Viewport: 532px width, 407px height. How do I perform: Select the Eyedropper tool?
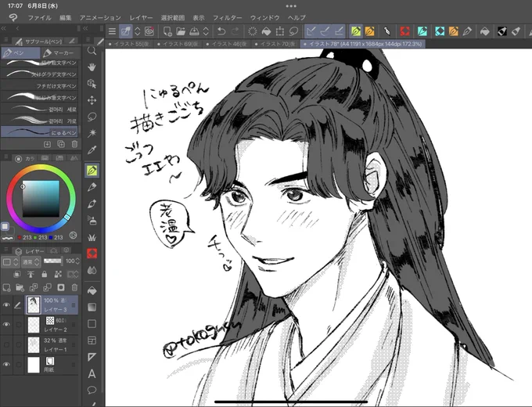(92, 149)
